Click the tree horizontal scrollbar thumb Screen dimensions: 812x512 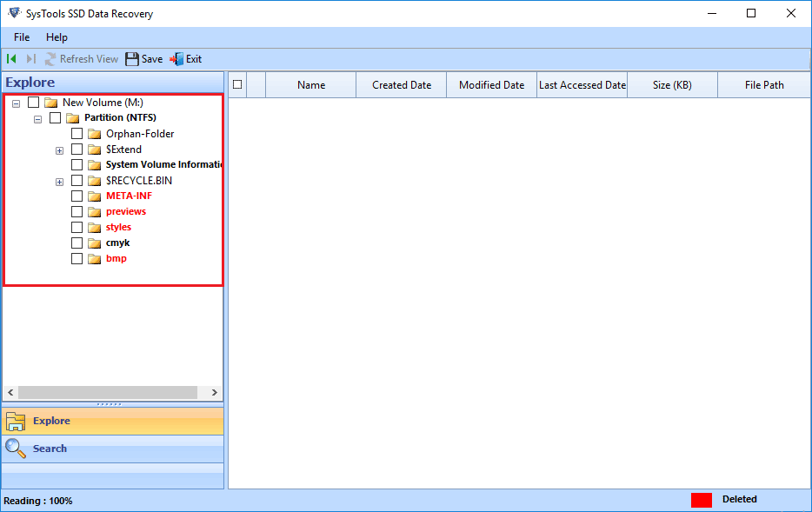108,392
